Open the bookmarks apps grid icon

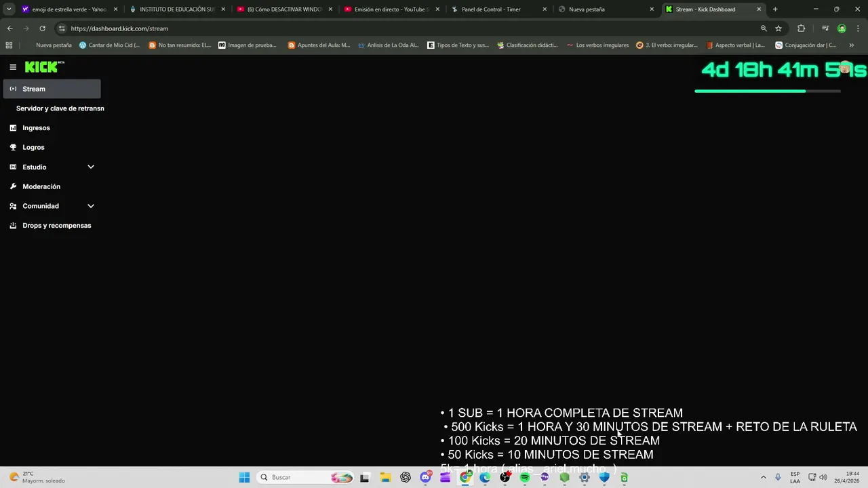click(9, 45)
